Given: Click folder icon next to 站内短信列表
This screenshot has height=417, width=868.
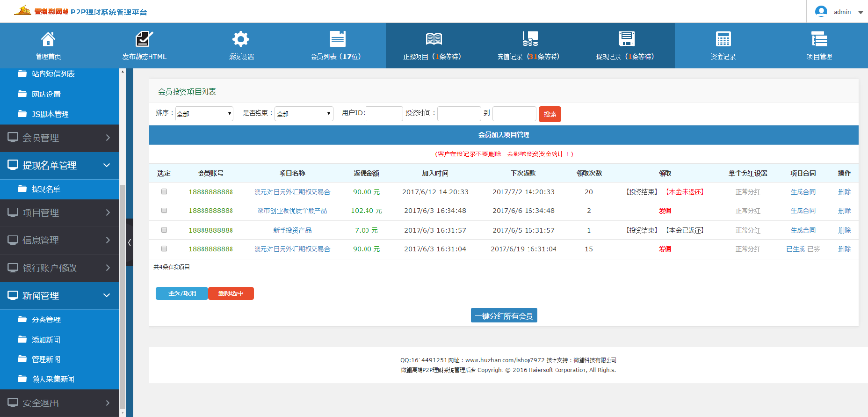Looking at the screenshot, I should click(22, 73).
